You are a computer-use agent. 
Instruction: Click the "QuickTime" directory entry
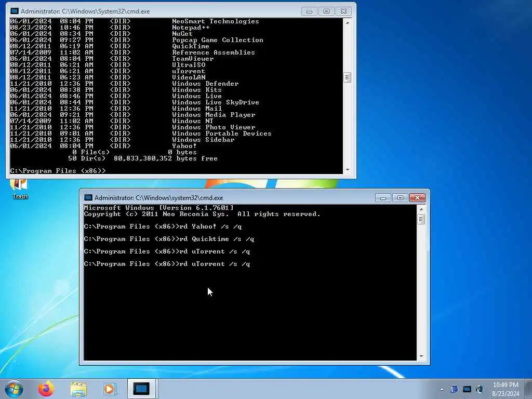pos(190,46)
